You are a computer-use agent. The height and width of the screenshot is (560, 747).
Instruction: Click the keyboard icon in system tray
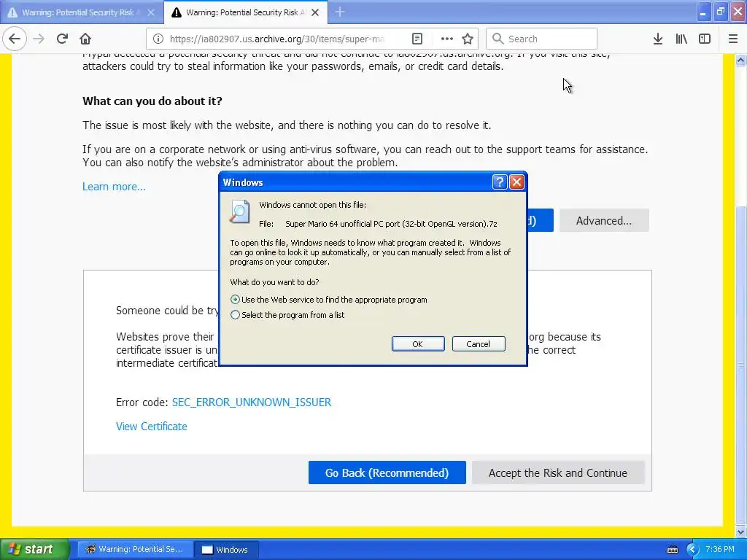(x=672, y=550)
